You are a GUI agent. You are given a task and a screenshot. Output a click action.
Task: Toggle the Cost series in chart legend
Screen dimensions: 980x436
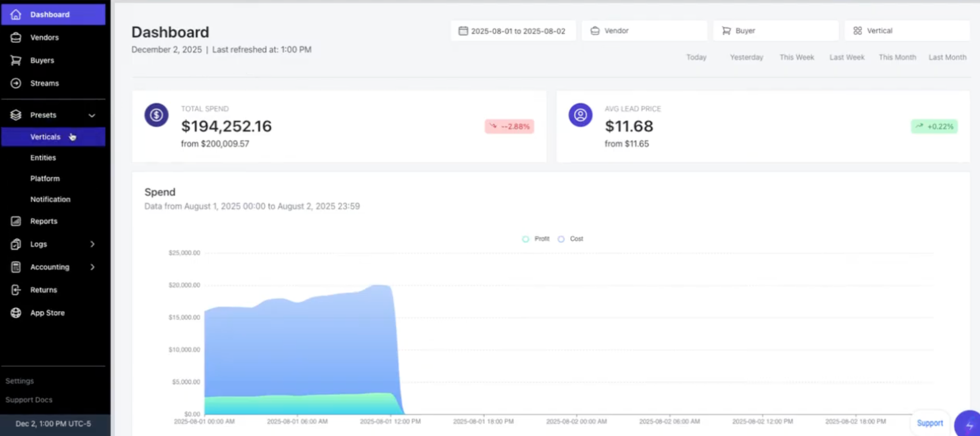coord(571,239)
